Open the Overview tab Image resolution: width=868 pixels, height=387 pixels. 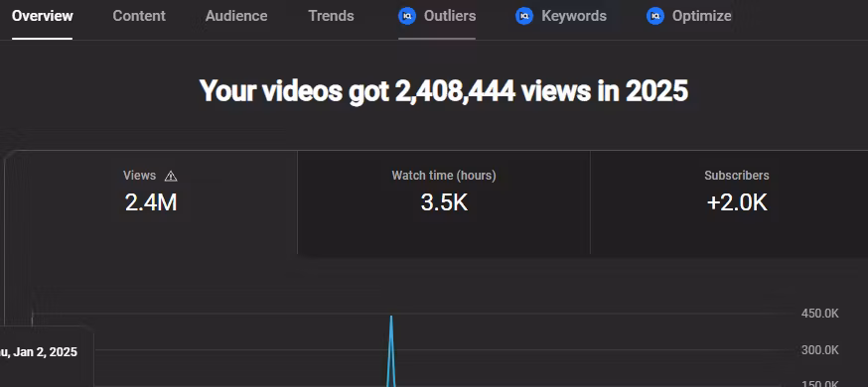pyautogui.click(x=42, y=16)
